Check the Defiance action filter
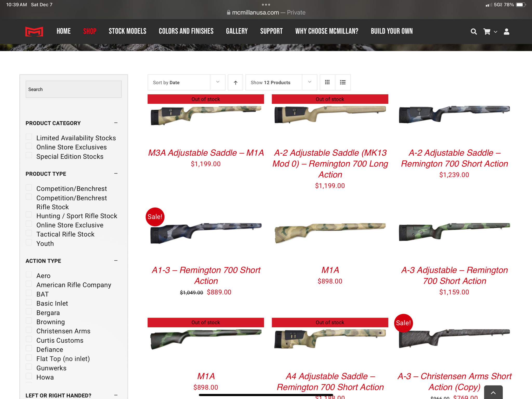 [x=29, y=348]
